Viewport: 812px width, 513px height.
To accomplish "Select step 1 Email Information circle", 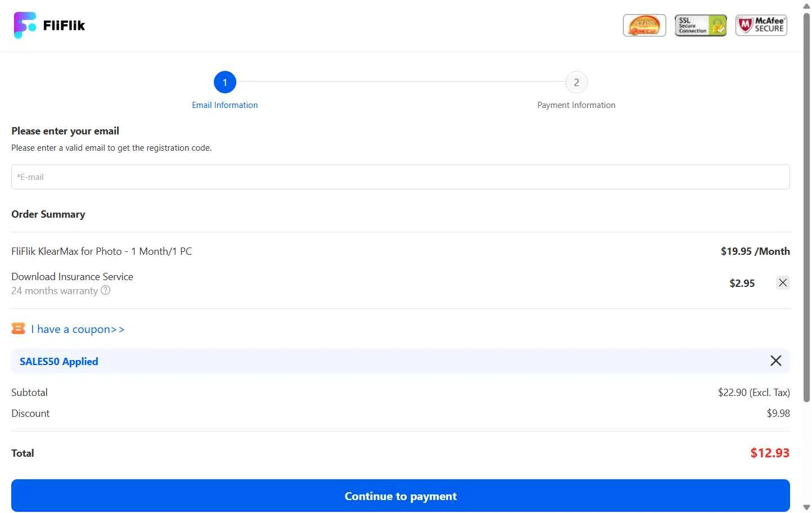I will click(225, 83).
